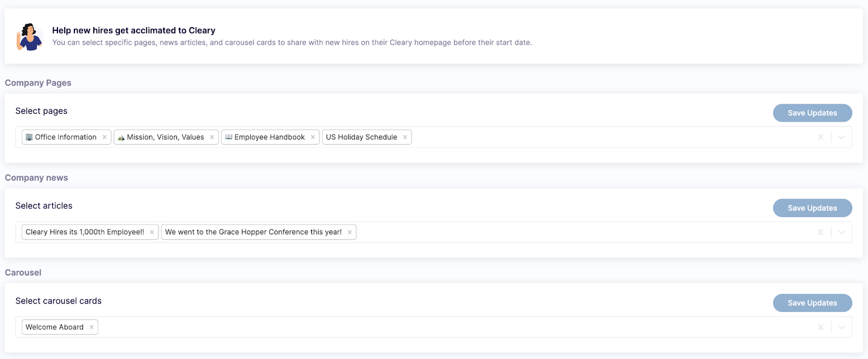Click the Company Pages section heading

click(38, 83)
